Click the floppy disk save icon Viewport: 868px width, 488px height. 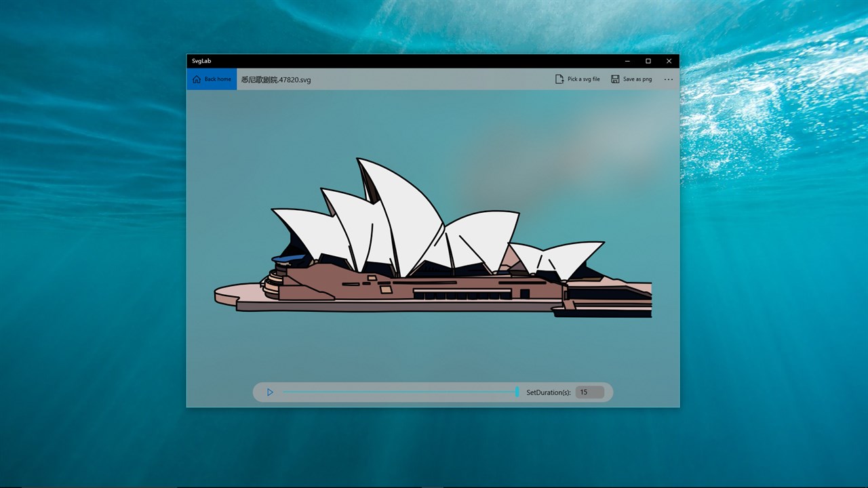pos(615,79)
